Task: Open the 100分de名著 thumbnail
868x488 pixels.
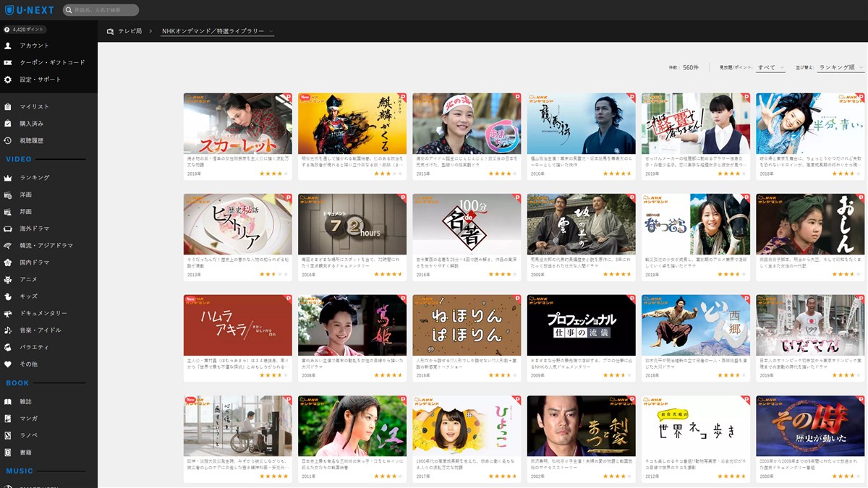Action: tap(467, 224)
